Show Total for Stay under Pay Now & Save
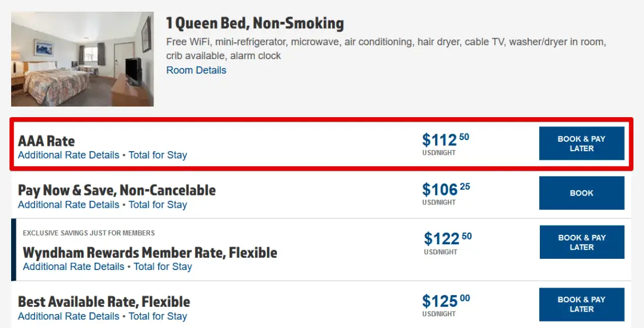This screenshot has width=644, height=328. click(157, 204)
